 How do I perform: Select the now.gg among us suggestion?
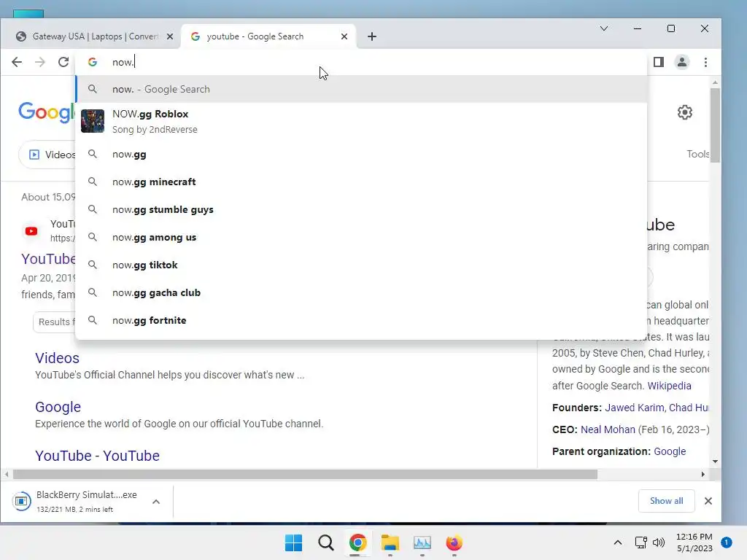point(361,237)
